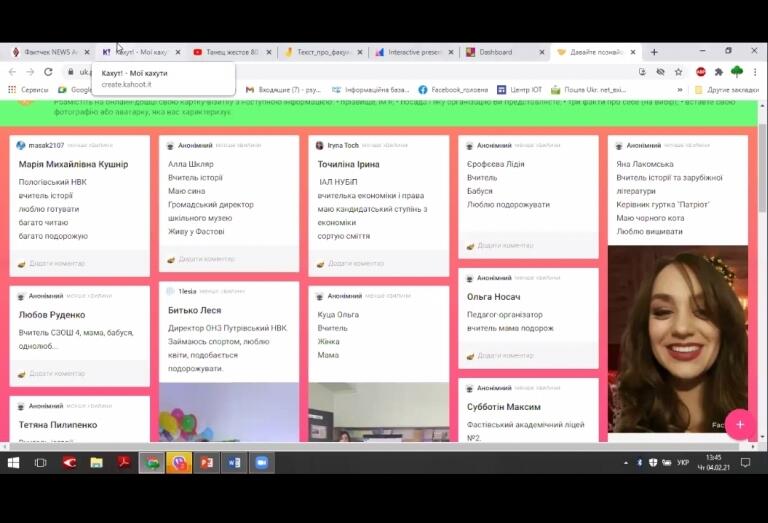Click the Bluetooth tray icon
This screenshot has height=523, width=768.
(639, 463)
